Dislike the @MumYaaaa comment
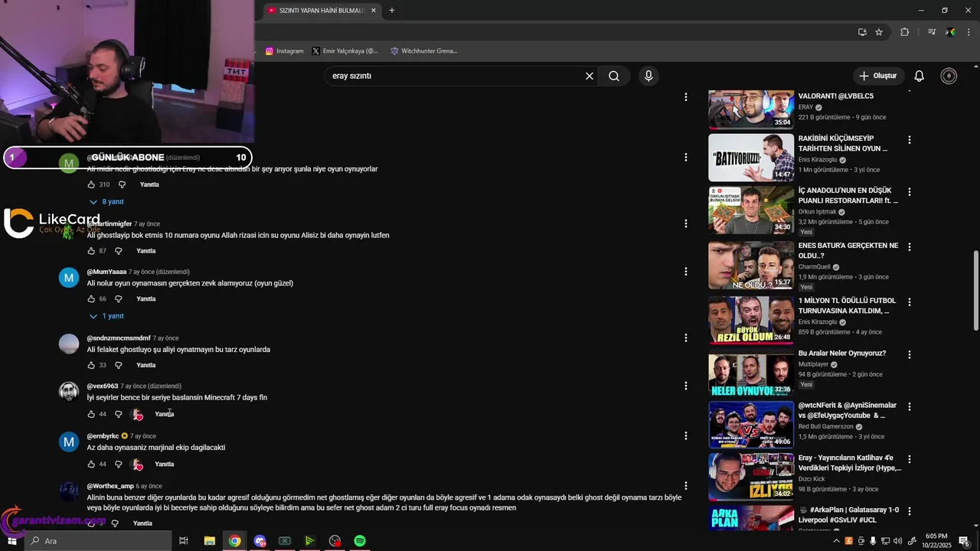Screen dimensions: 980x551 (x=119, y=299)
